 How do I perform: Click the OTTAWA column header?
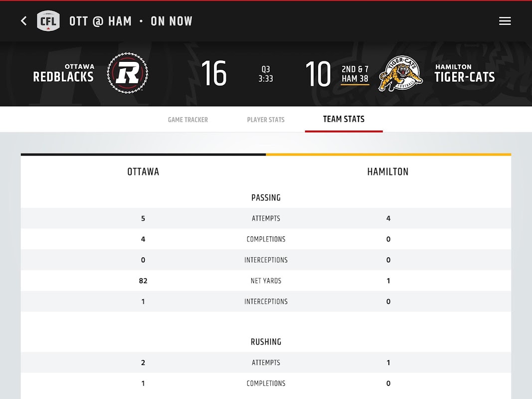(x=143, y=172)
